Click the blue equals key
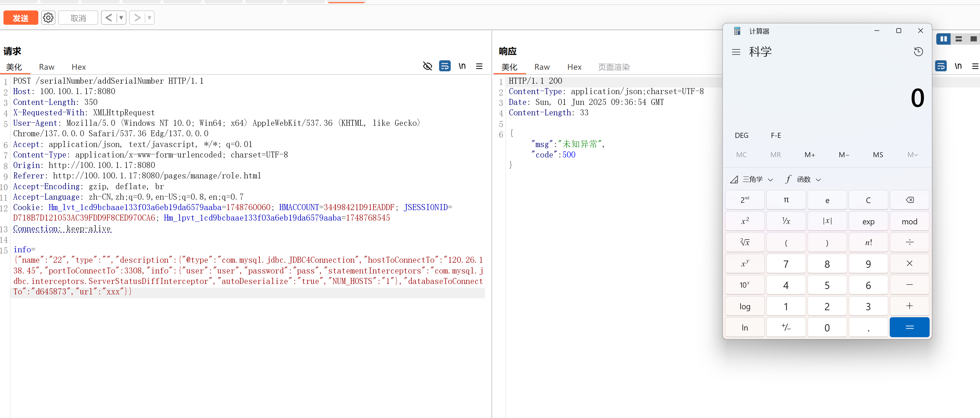The width and height of the screenshot is (980, 418). tap(910, 327)
